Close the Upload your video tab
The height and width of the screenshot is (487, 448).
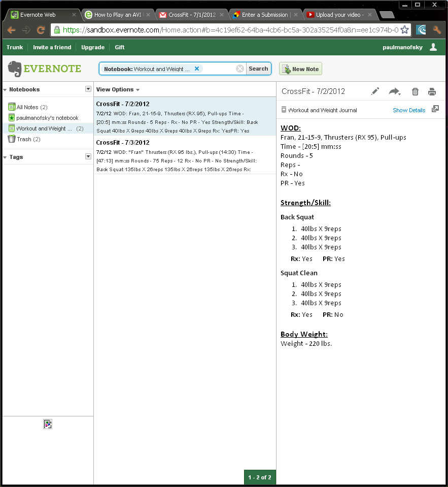pyautogui.click(x=370, y=15)
